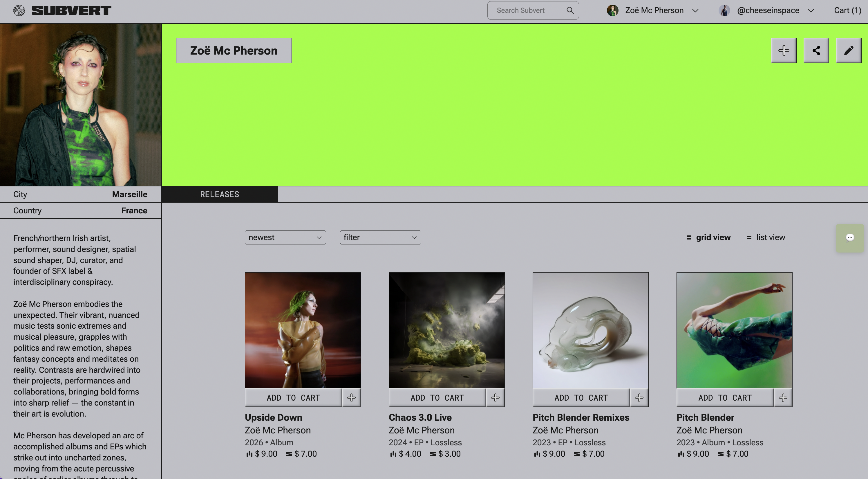The image size is (868, 479).
Task: Select the Releases tab
Action: [220, 195]
